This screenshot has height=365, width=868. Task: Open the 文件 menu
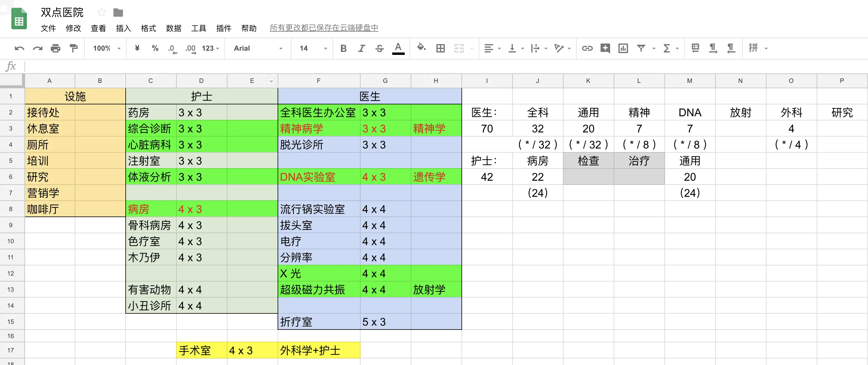click(48, 28)
